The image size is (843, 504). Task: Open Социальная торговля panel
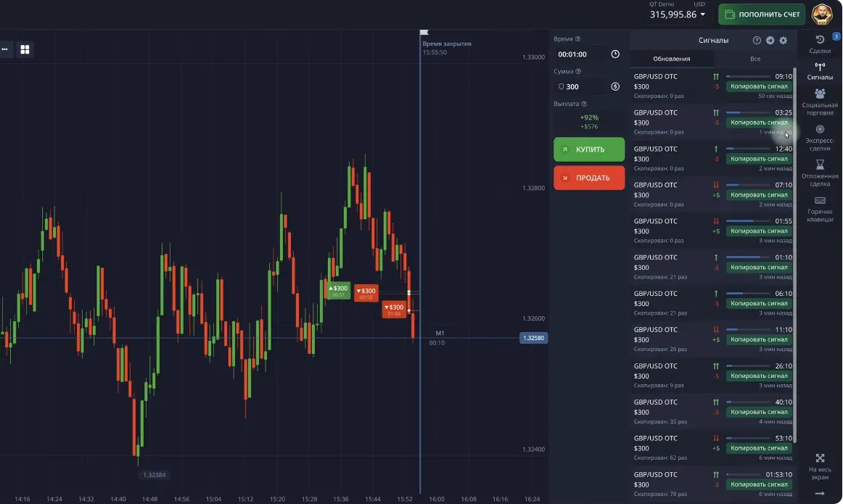point(820,100)
